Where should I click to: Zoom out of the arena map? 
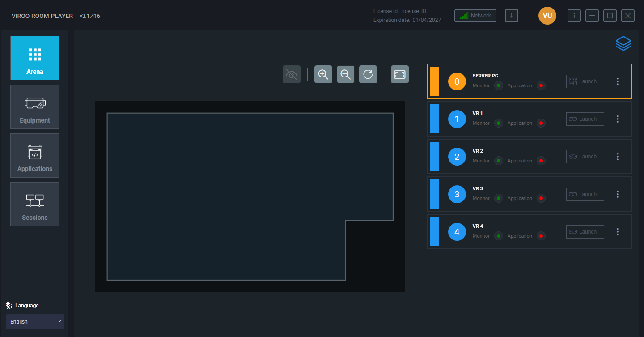pos(346,74)
